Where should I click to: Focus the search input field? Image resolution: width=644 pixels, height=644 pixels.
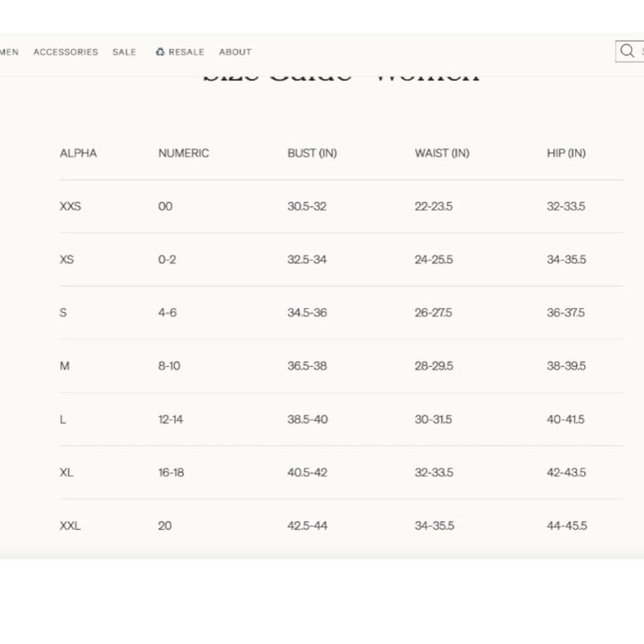pos(640,52)
